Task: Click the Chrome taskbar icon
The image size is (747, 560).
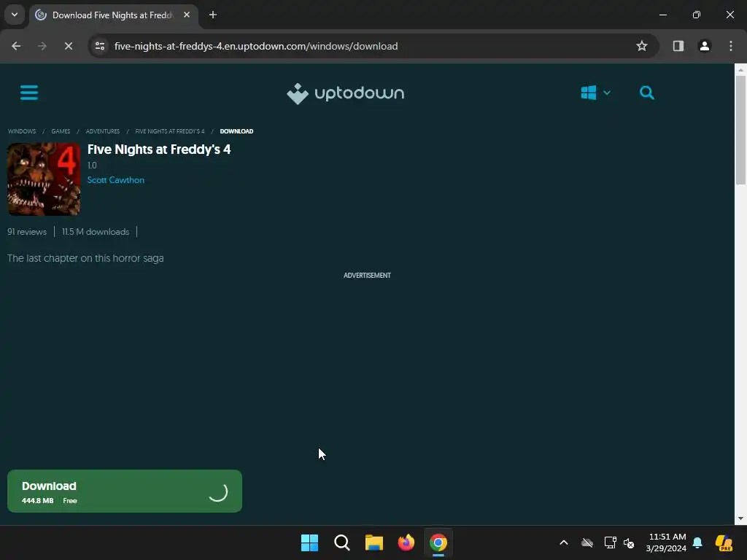Action: point(438,542)
